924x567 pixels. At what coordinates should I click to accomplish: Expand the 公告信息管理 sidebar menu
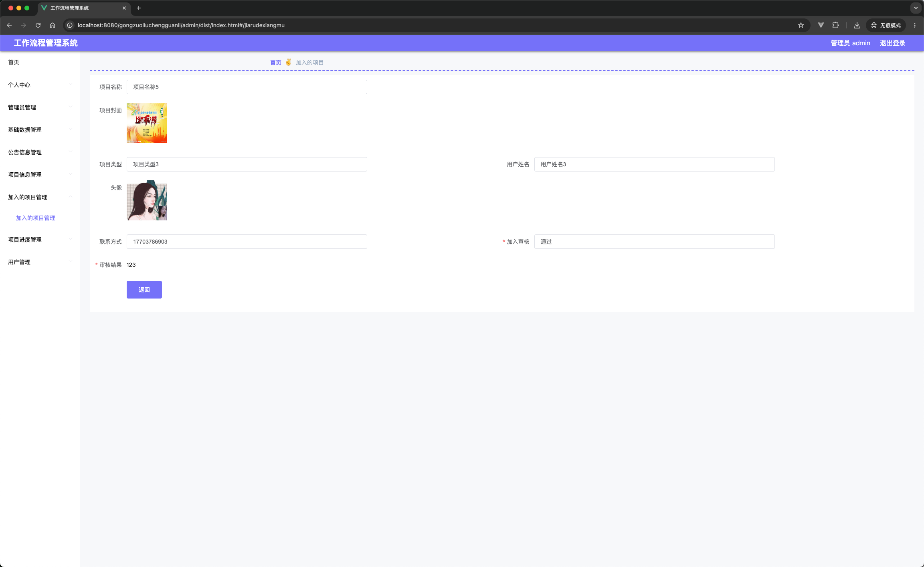coord(40,152)
